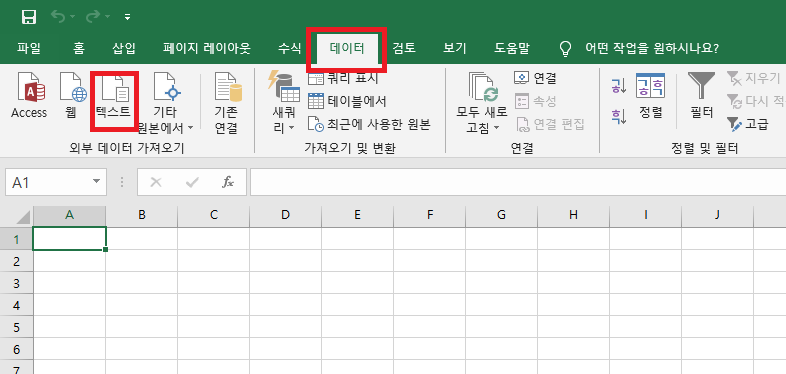Screen dimensions: 786x374
Task: Select column J header
Action: [717, 215]
